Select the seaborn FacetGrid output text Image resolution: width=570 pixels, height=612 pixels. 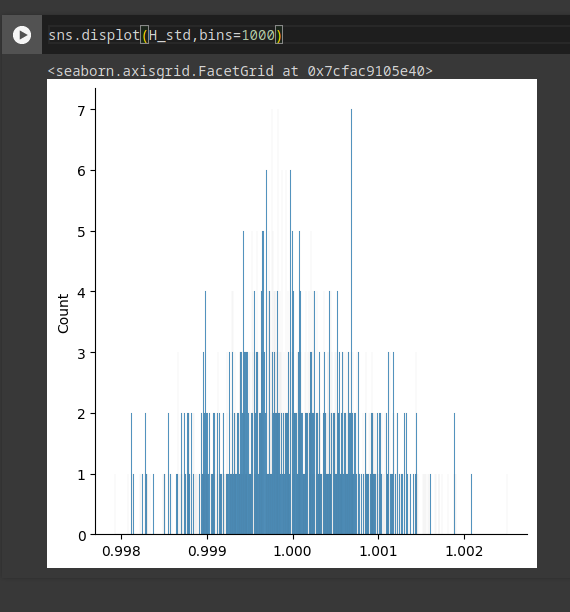[240, 71]
